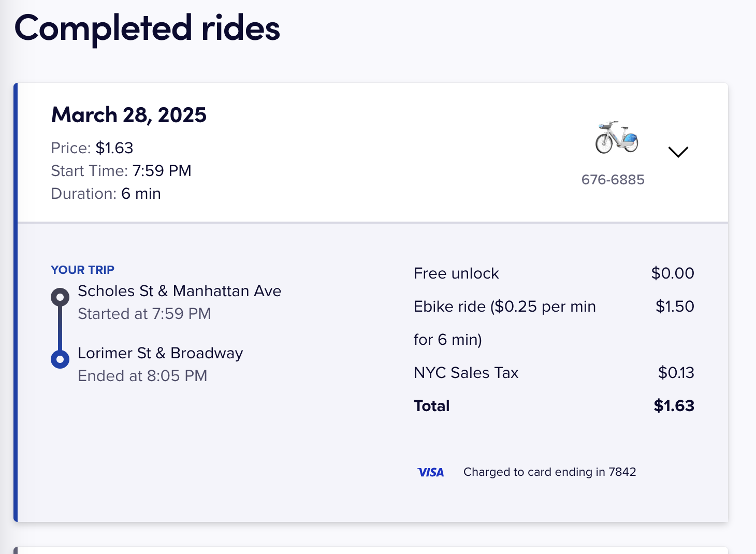Click the YOUR TRIP label
Viewport: 756px width, 554px height.
click(x=82, y=270)
